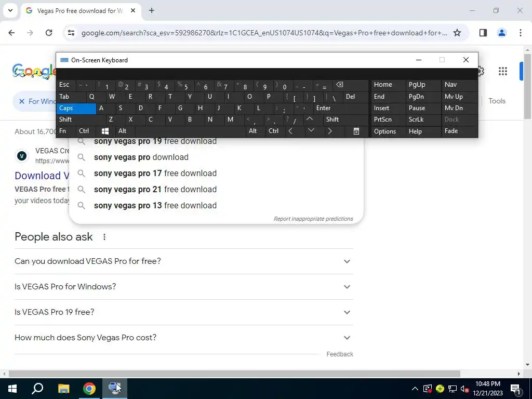
Task: Select suggestion 'sony vegas pro 21 free download'
Action: [216, 189]
